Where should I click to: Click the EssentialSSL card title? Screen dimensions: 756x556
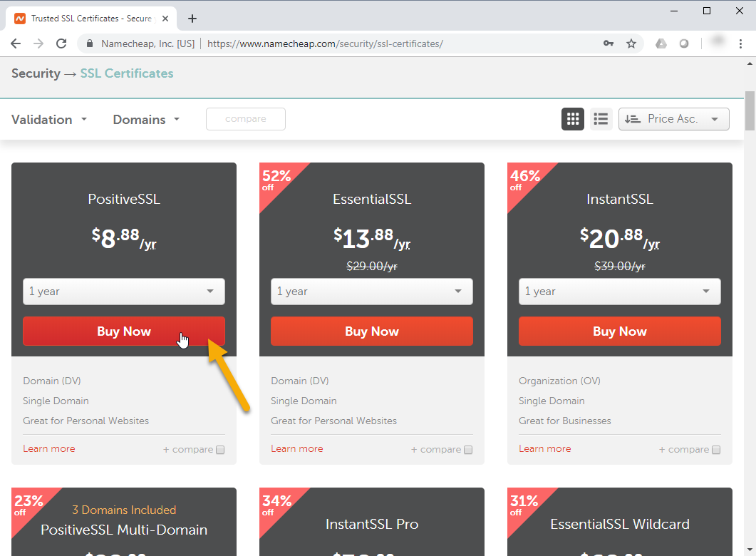pos(372,200)
